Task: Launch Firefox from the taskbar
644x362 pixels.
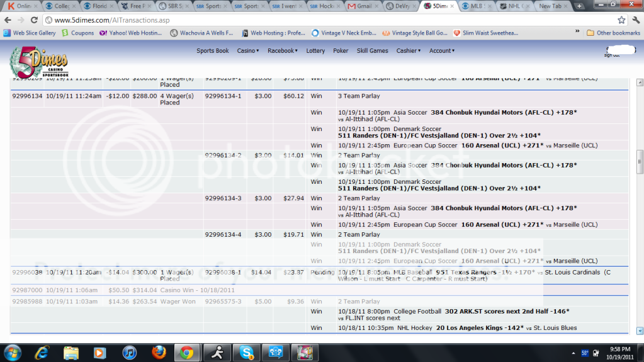Action: click(157, 351)
